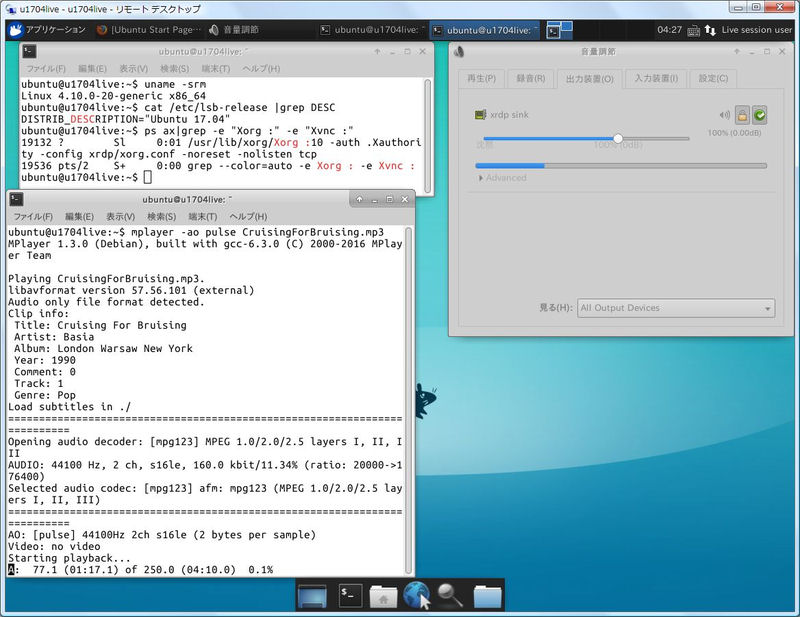Open the home folder icon in the dock
The image size is (800, 617).
[x=383, y=596]
